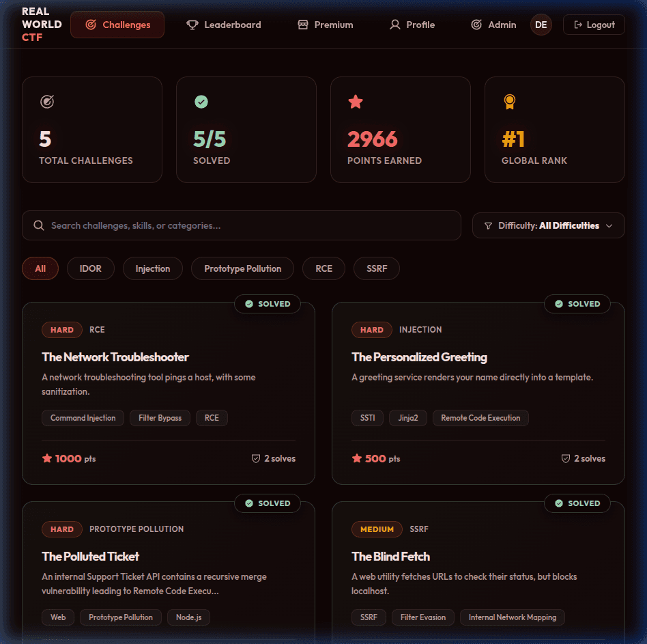
Task: Click RCE tag under Network Troubleshooter
Action: (212, 418)
